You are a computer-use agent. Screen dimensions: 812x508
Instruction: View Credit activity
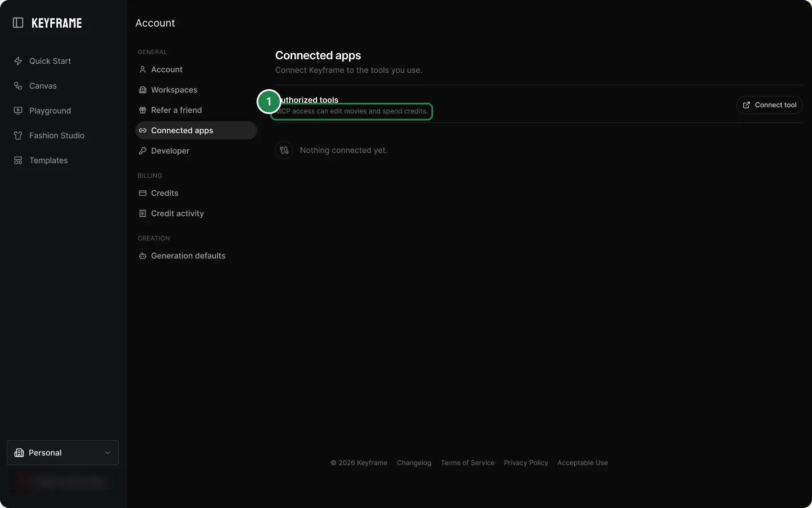tap(196, 213)
